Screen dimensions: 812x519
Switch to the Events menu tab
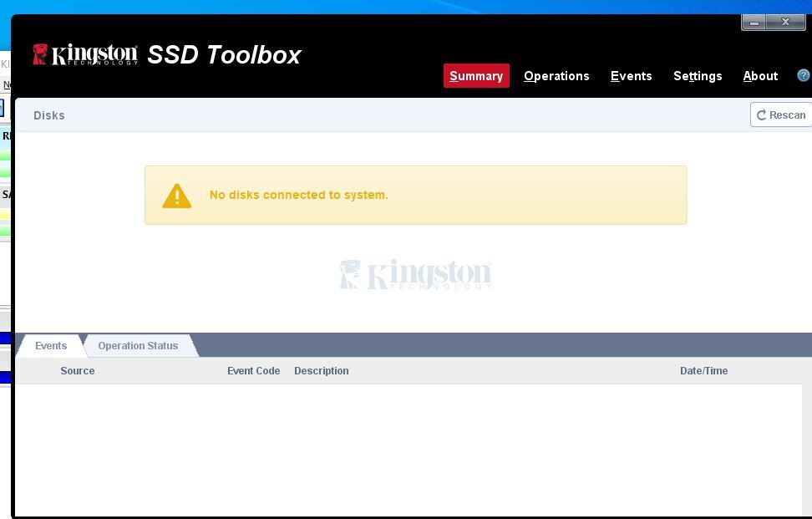coord(631,75)
